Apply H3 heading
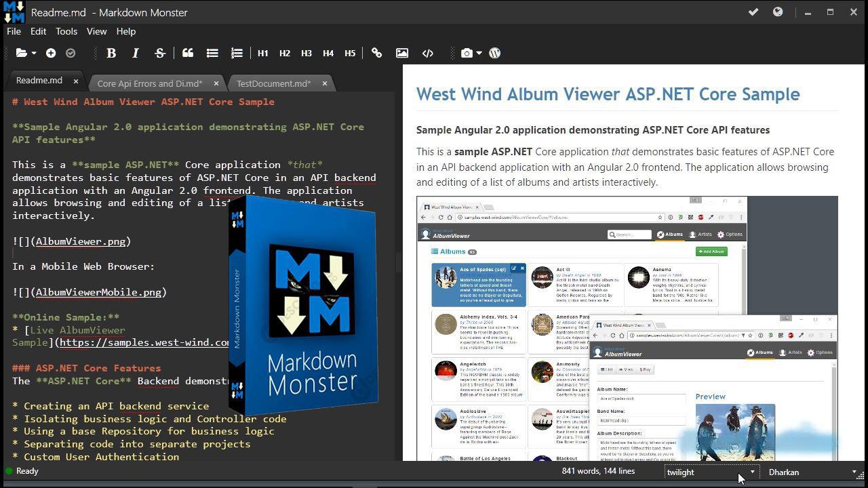 point(307,53)
